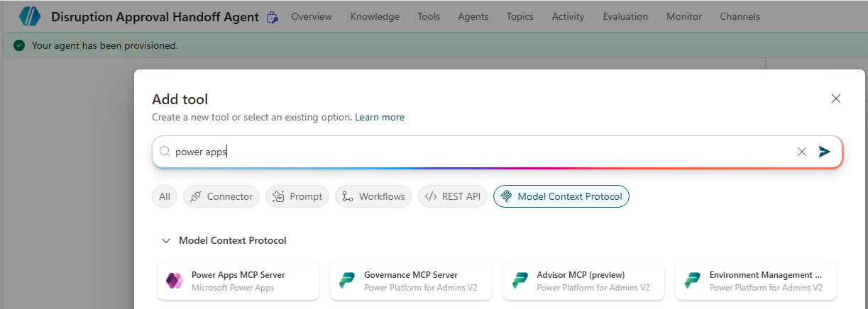Click the Governance MCP Server icon
868x309 pixels.
tap(347, 281)
